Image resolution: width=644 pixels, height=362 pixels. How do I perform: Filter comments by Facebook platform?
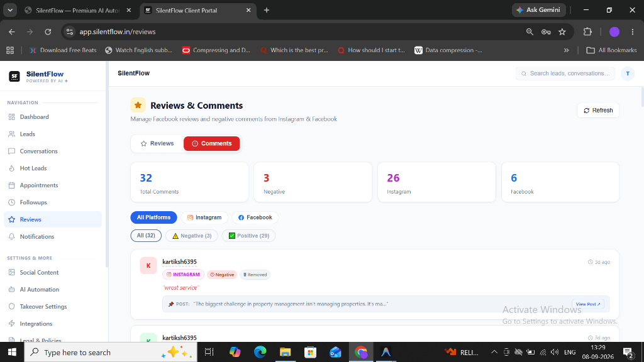pyautogui.click(x=255, y=217)
